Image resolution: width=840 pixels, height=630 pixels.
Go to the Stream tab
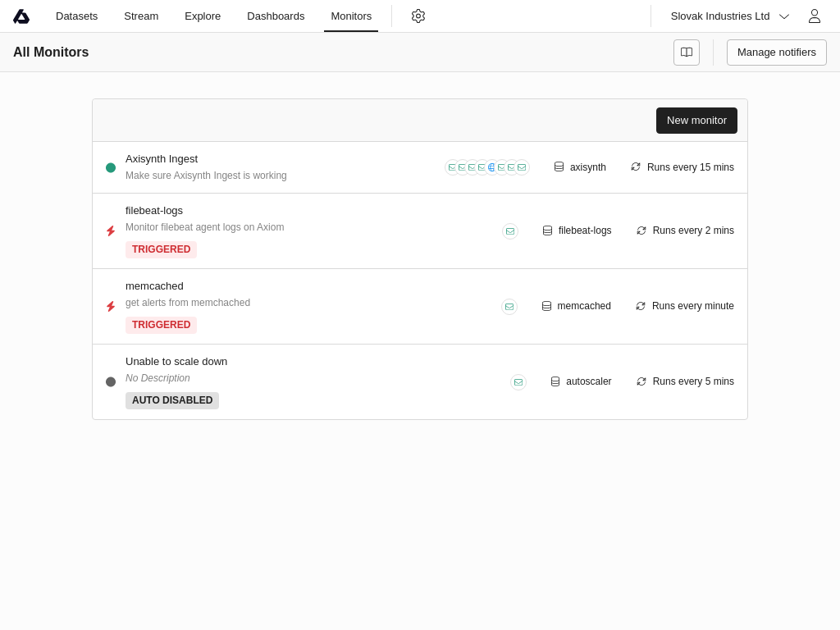click(141, 16)
